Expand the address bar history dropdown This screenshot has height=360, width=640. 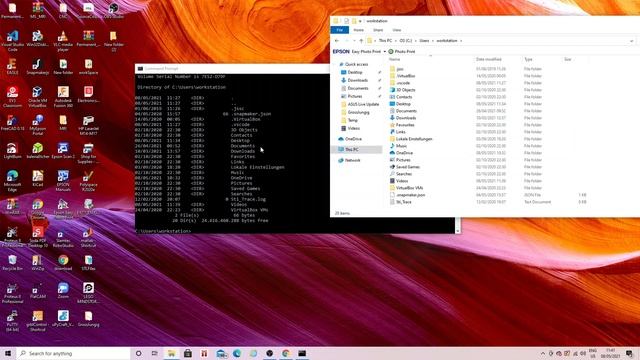(631, 41)
